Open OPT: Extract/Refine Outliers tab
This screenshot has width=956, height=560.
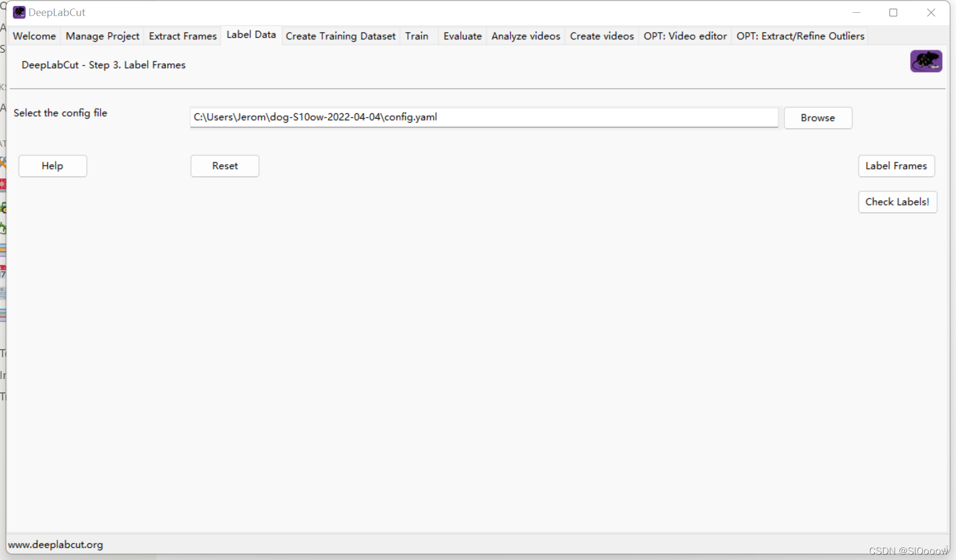click(800, 36)
